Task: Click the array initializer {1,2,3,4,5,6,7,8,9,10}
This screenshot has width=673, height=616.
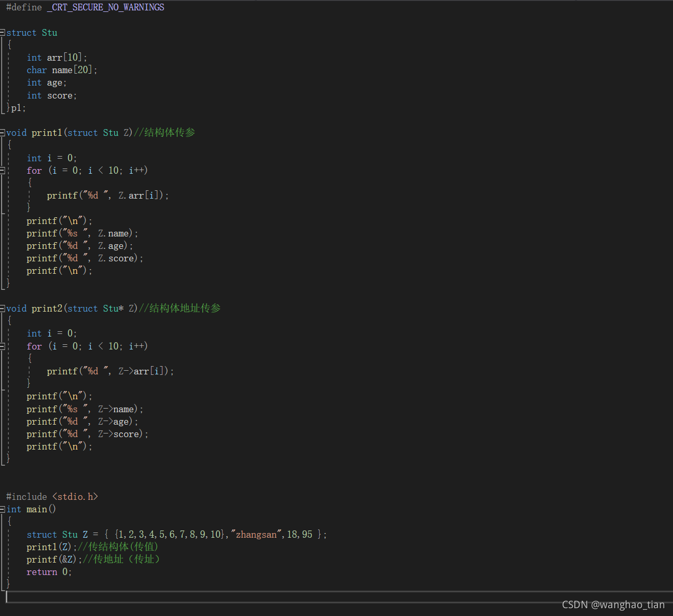Action: click(170, 535)
